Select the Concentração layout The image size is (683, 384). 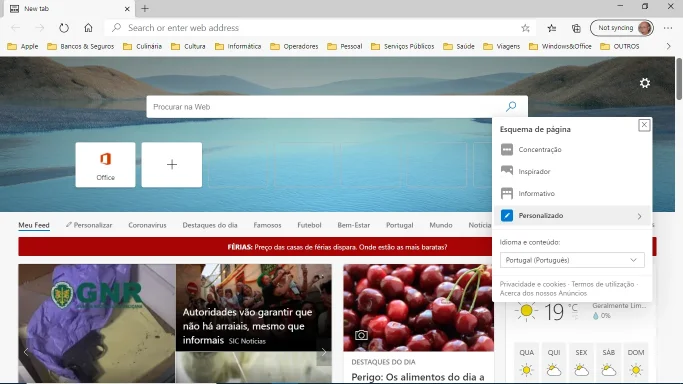(572, 149)
